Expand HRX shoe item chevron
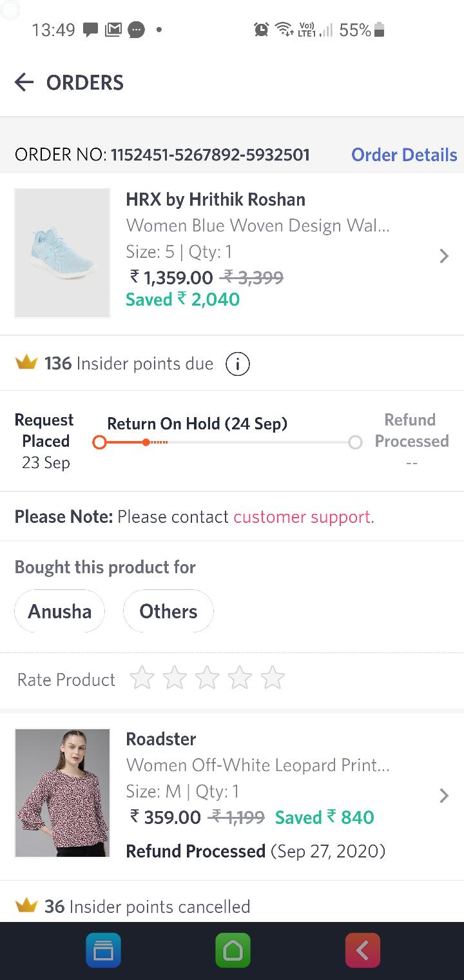464x980 pixels. coord(443,256)
